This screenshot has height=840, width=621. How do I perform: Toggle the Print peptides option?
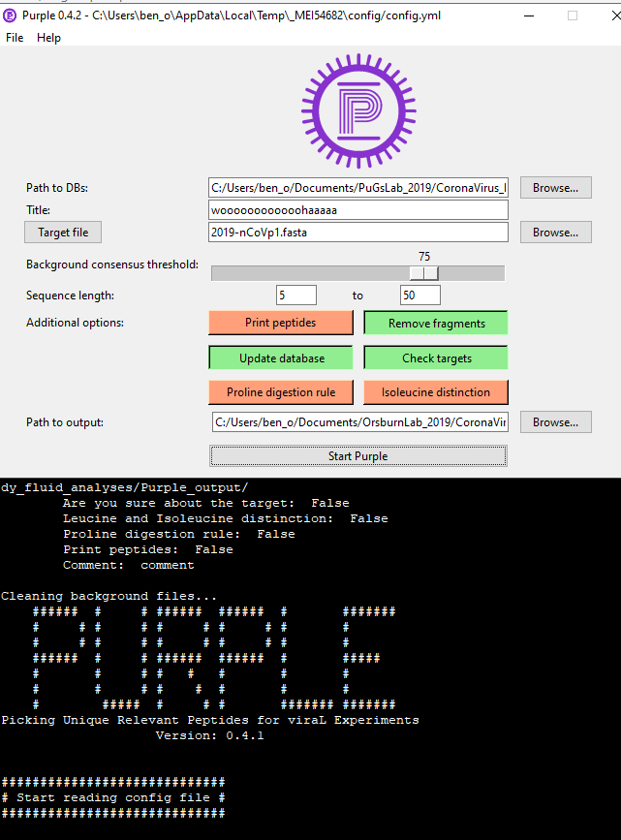(x=280, y=323)
